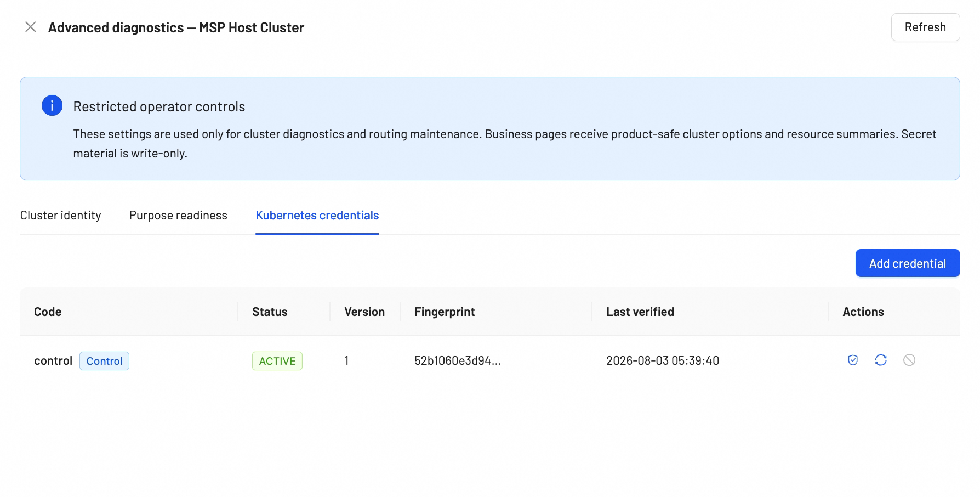Click the 'Advanced diagnostics — MSP Host Cluster' title
Viewport: 980px width, 497px height.
[x=176, y=27]
